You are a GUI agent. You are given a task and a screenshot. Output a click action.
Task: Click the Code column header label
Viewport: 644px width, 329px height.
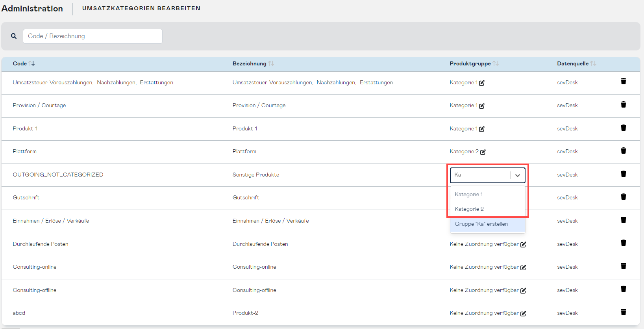pyautogui.click(x=20, y=63)
